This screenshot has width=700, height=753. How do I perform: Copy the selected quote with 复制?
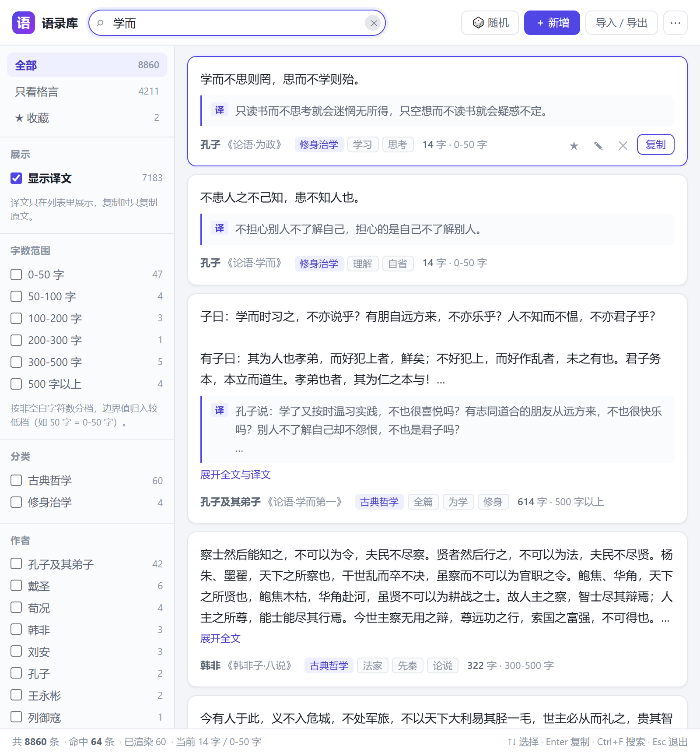pyautogui.click(x=655, y=144)
